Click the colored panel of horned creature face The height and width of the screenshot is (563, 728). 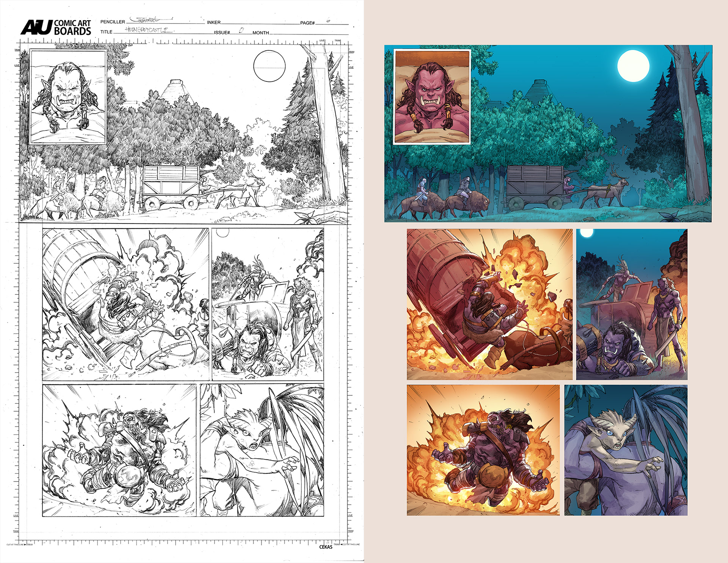coord(626,450)
